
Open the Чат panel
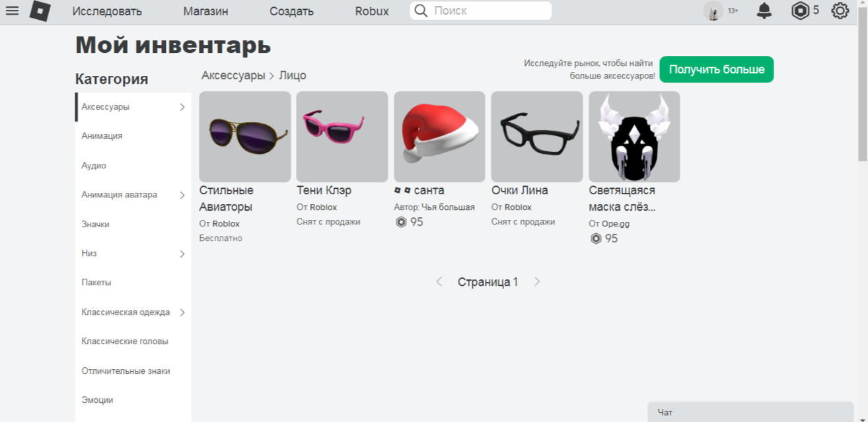(x=750, y=412)
